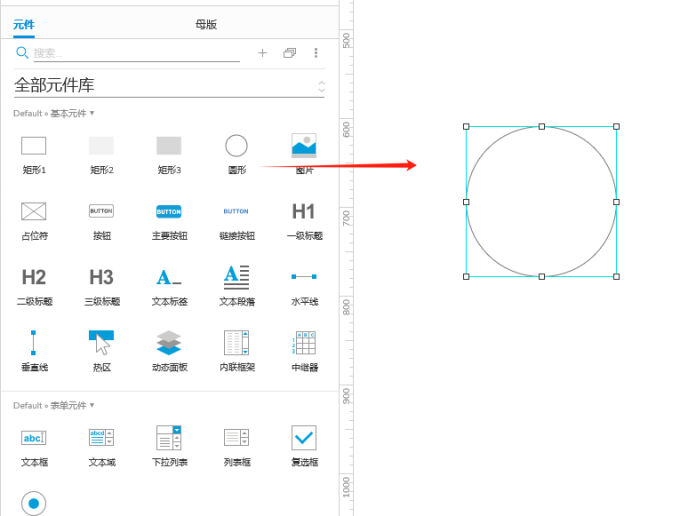This screenshot has width=680, height=516.
Task: Select the 中继器 repeater widget
Action: click(x=304, y=351)
